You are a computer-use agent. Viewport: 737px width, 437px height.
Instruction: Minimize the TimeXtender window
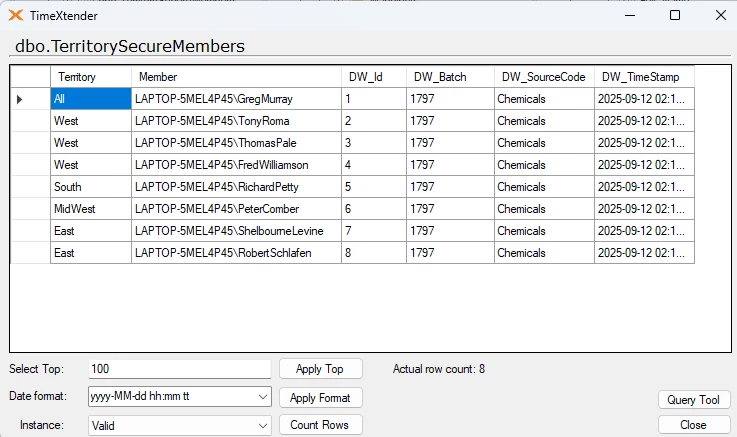click(630, 16)
